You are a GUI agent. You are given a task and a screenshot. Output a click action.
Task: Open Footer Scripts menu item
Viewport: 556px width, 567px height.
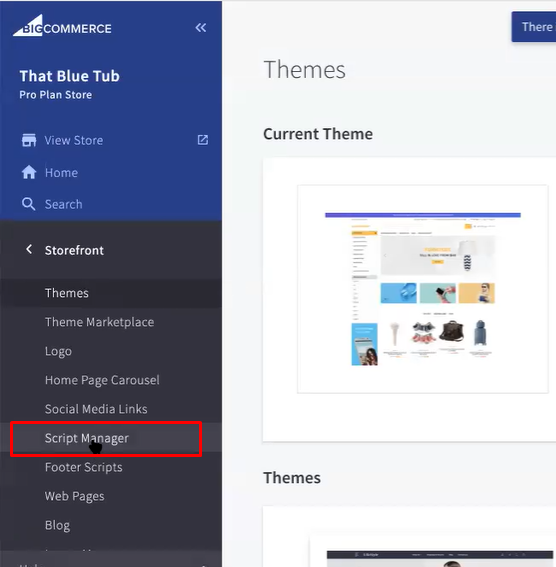pos(84,467)
